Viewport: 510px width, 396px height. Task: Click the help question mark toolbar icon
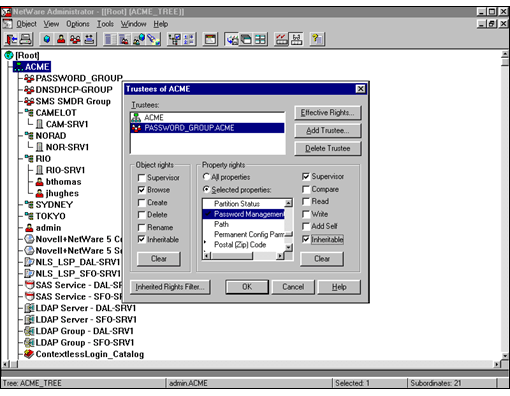[317, 39]
